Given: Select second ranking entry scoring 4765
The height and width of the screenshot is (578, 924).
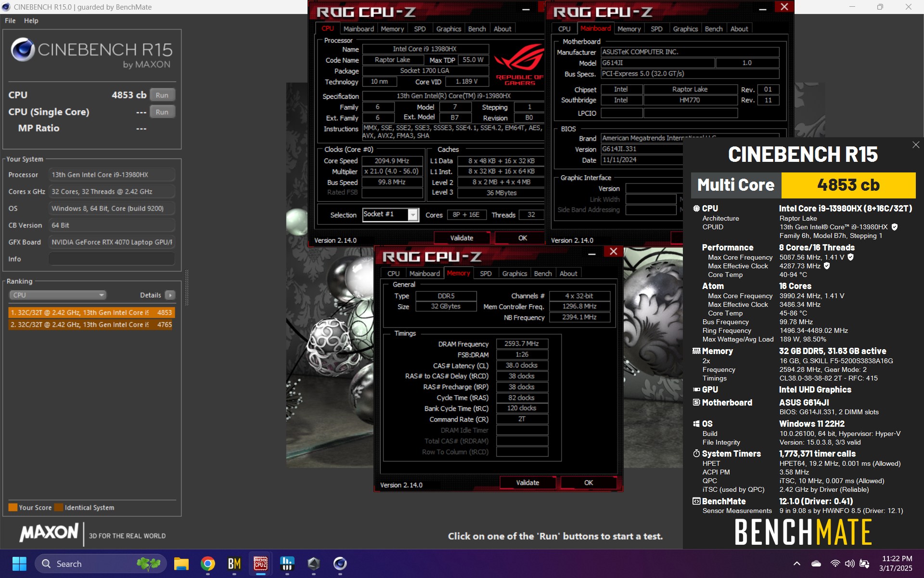Looking at the screenshot, I should coord(91,325).
